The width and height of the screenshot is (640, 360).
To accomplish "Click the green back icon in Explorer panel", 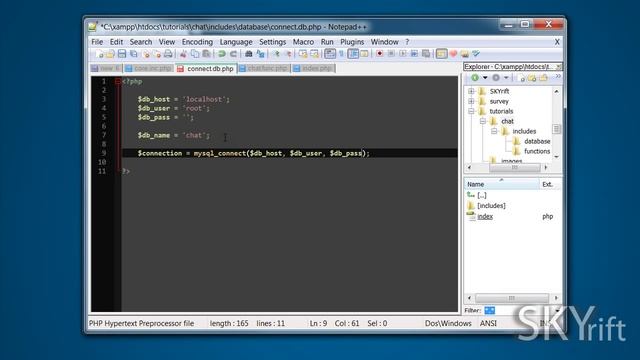I will [x=475, y=78].
